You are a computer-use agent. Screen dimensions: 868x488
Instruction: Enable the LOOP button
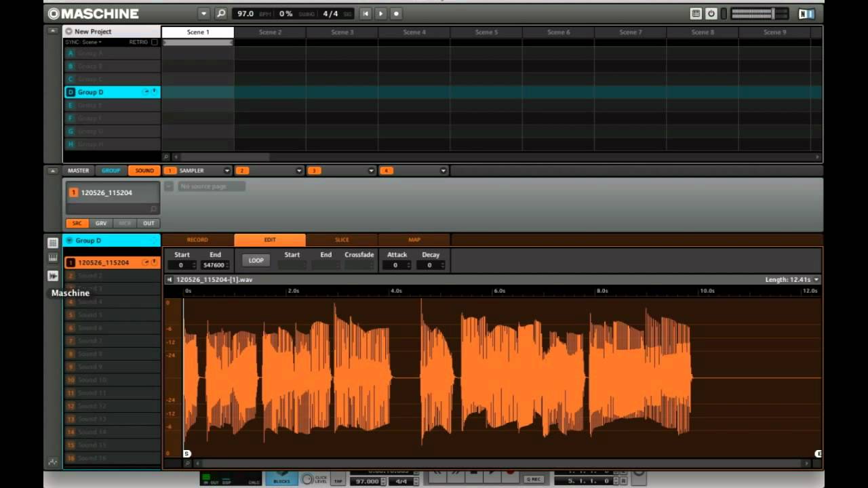[x=256, y=260]
